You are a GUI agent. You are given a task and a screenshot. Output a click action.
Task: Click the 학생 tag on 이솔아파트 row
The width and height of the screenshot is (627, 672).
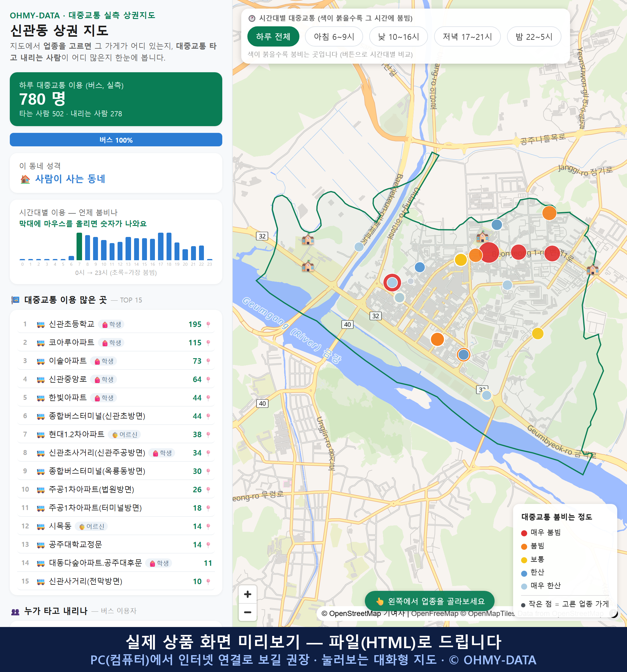[104, 361]
